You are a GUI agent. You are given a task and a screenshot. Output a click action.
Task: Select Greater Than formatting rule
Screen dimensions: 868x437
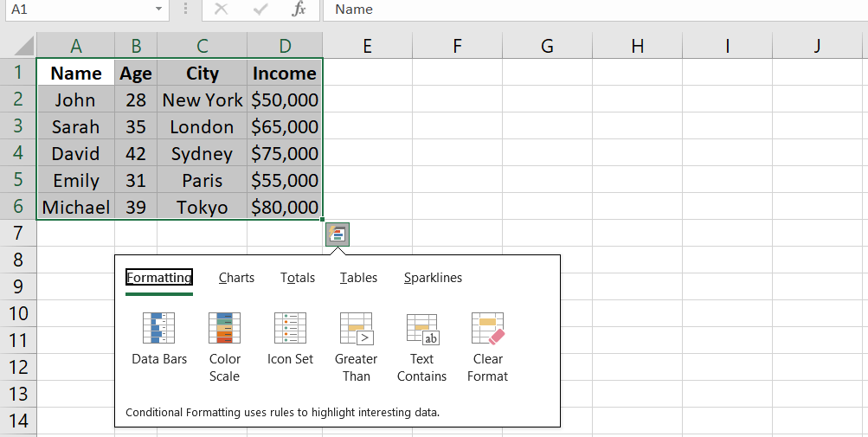point(356,330)
